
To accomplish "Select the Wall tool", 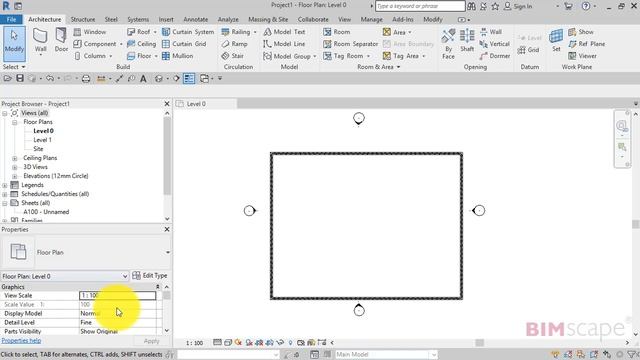I will 40,40.
